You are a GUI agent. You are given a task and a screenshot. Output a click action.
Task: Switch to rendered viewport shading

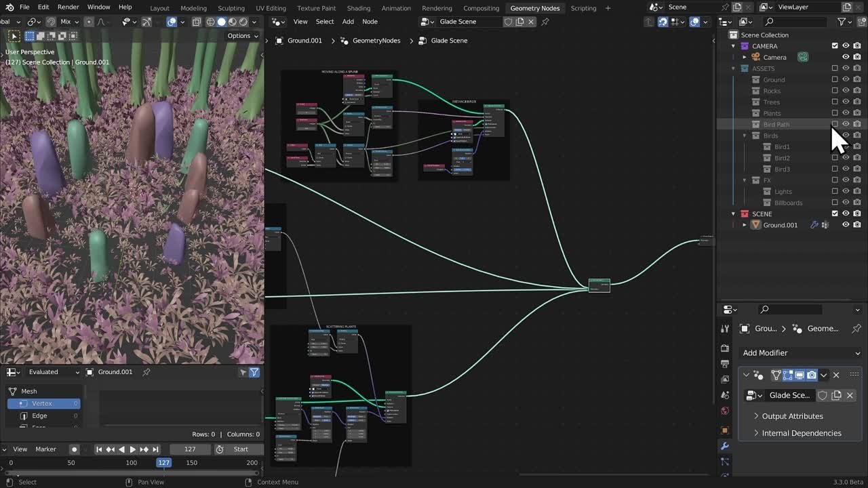tap(243, 22)
